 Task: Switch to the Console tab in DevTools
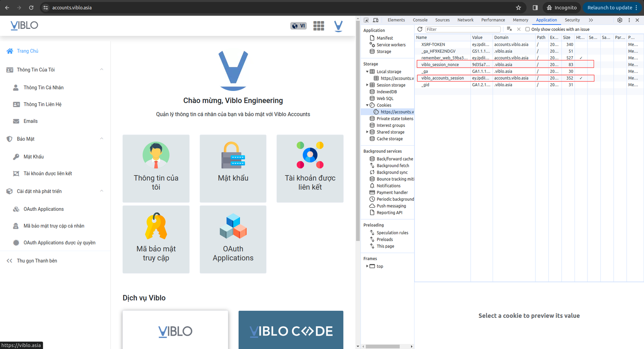(x=420, y=20)
